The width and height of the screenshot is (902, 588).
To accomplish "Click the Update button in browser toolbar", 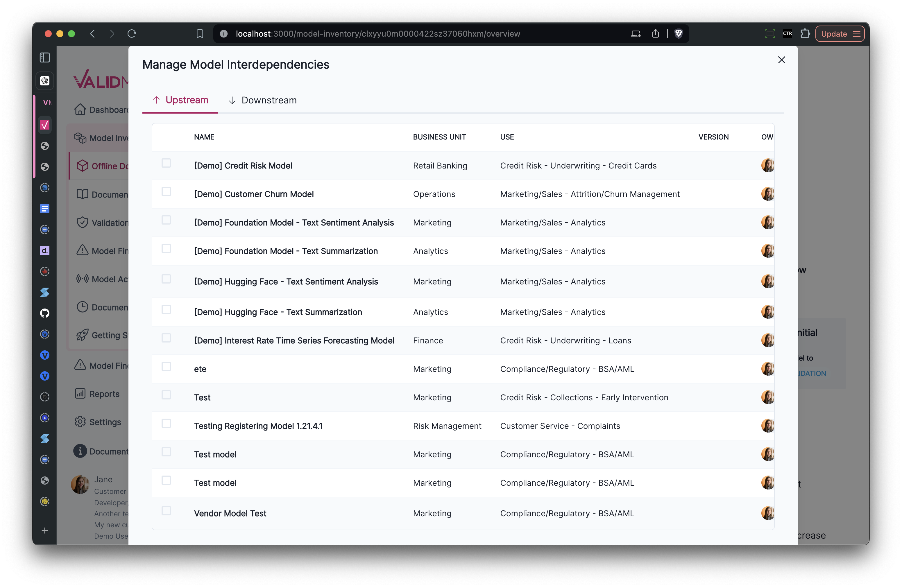I will [834, 34].
